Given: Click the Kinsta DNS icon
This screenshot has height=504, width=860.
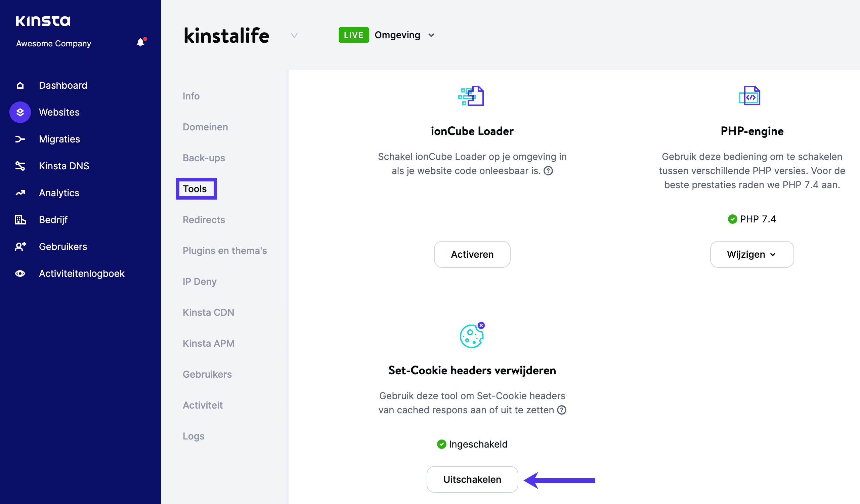Looking at the screenshot, I should click(20, 166).
